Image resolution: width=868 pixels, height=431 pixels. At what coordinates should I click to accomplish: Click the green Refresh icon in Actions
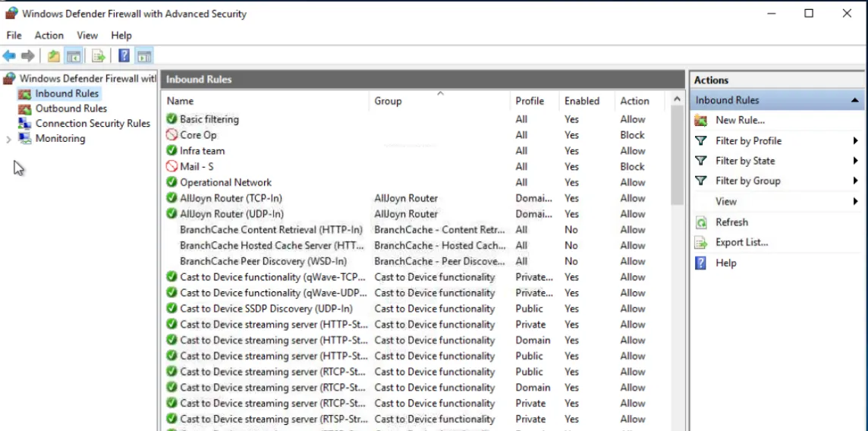701,222
